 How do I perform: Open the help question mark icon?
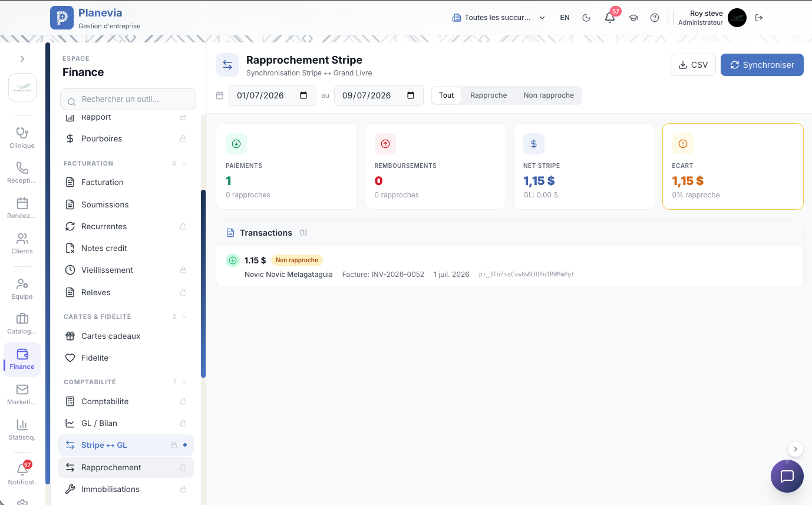coord(655,18)
